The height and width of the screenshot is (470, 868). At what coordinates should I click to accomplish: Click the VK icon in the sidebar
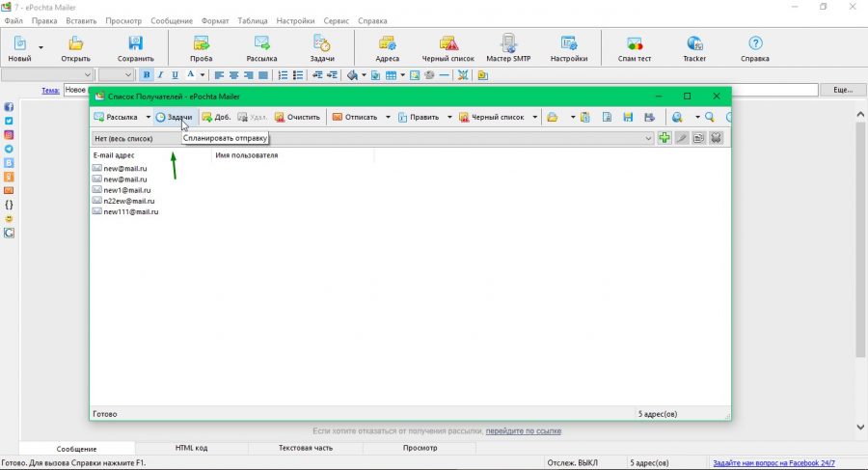click(x=9, y=163)
